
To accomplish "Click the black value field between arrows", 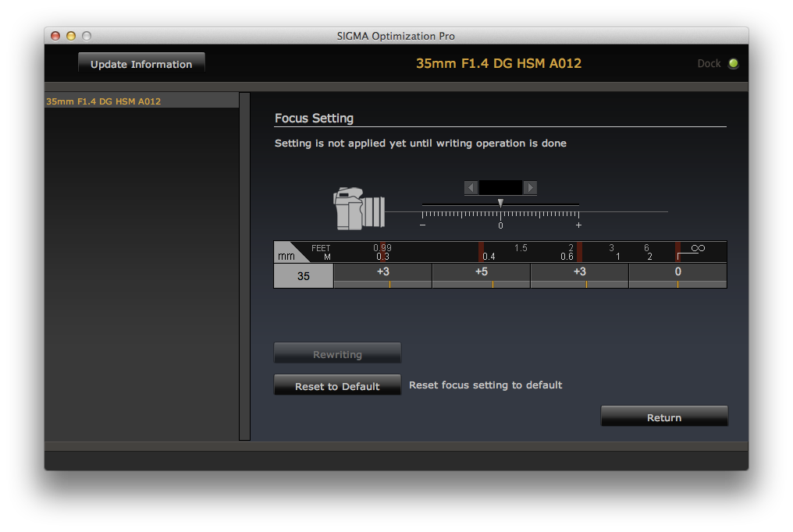I will coord(500,188).
